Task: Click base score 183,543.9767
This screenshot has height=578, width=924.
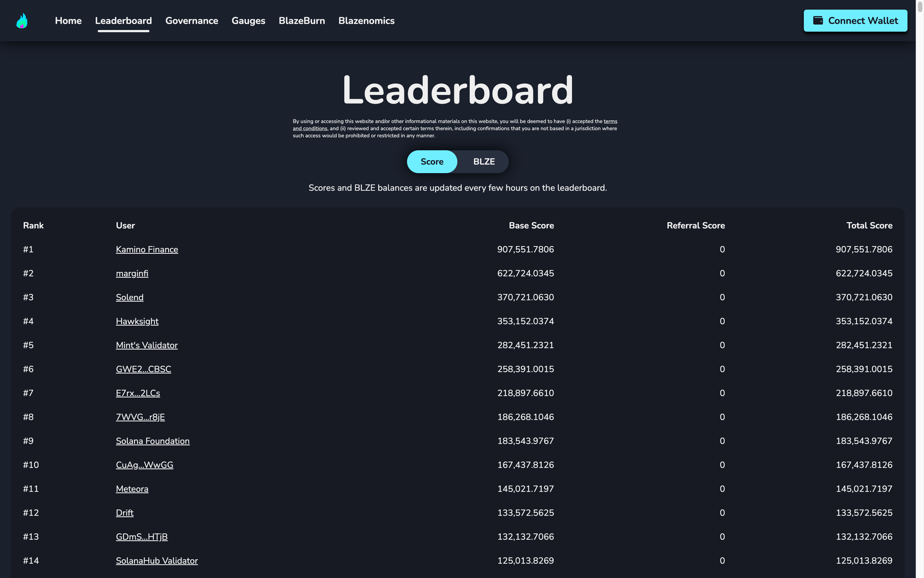Action: coord(525,441)
